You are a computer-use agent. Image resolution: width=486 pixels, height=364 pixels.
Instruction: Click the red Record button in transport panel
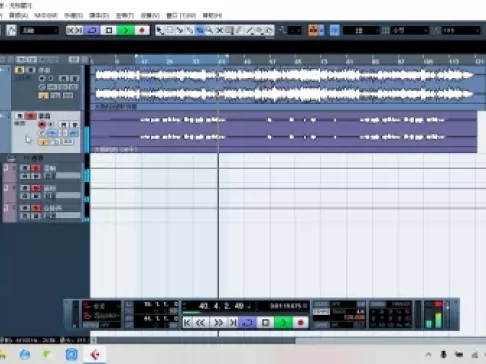[x=301, y=322]
